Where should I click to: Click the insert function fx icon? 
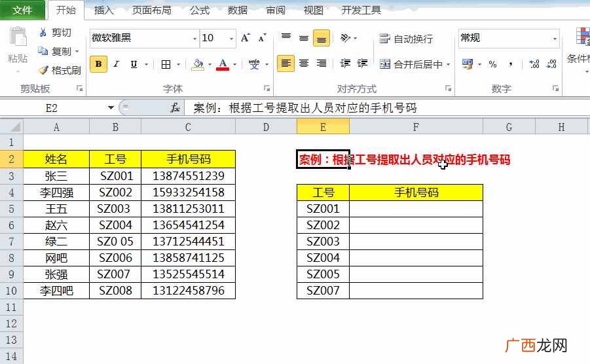(175, 108)
